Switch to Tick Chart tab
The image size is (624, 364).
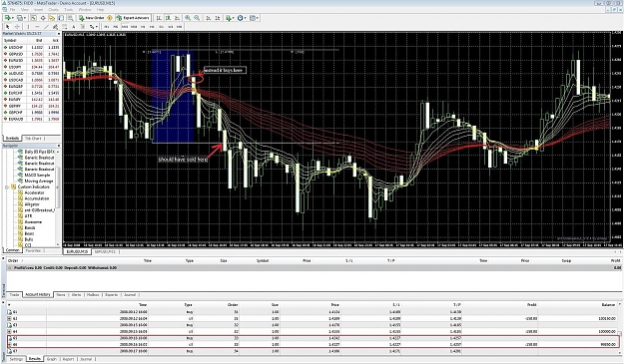[x=33, y=139]
